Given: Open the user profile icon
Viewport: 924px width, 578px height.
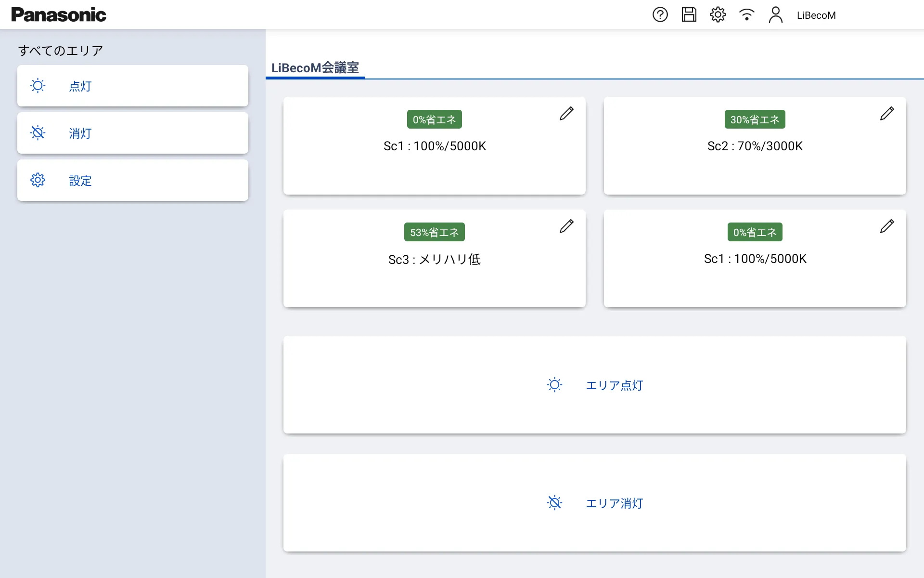Looking at the screenshot, I should coord(775,14).
